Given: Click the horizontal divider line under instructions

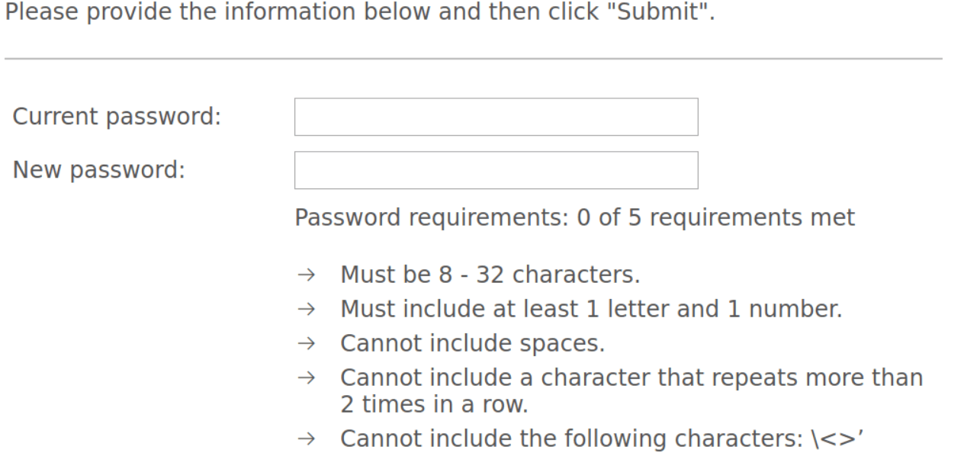Looking at the screenshot, I should pos(473,59).
